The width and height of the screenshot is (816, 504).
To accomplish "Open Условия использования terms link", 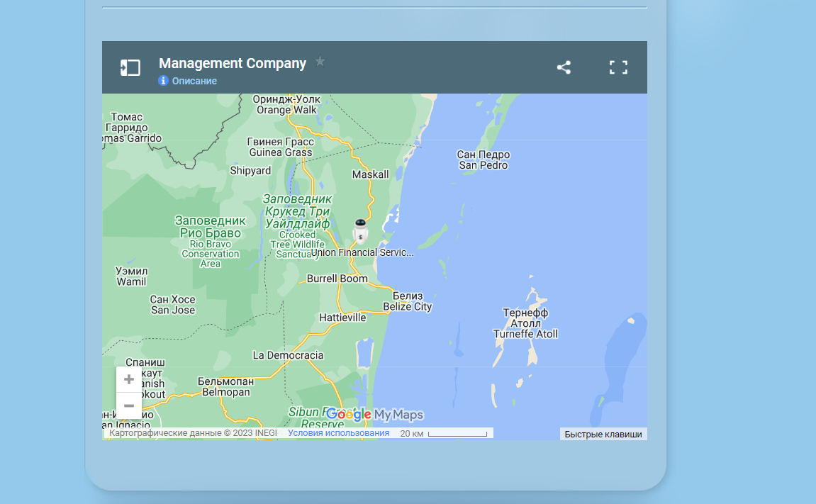I will coord(338,433).
